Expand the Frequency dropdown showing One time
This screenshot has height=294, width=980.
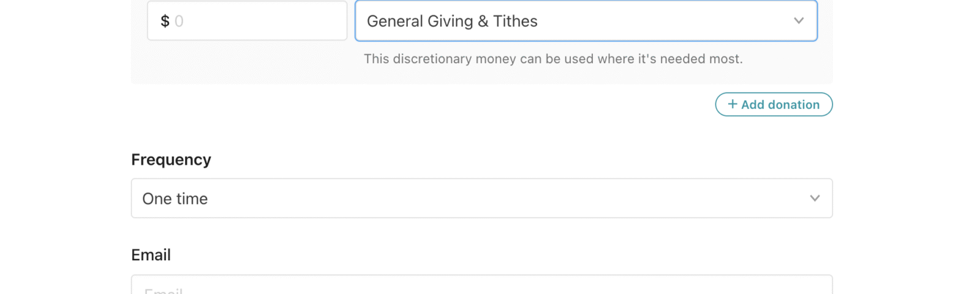(x=481, y=198)
